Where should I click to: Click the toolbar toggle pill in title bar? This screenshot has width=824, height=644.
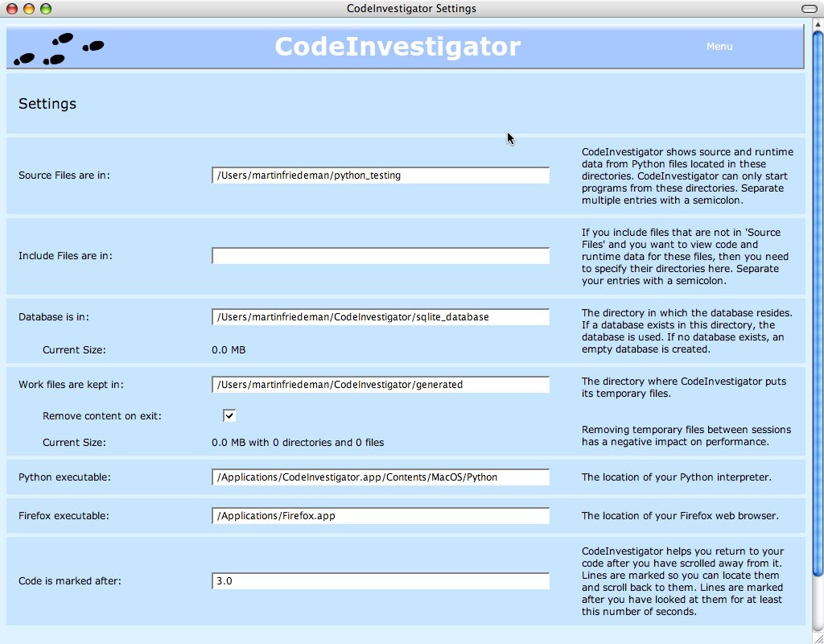click(810, 8)
